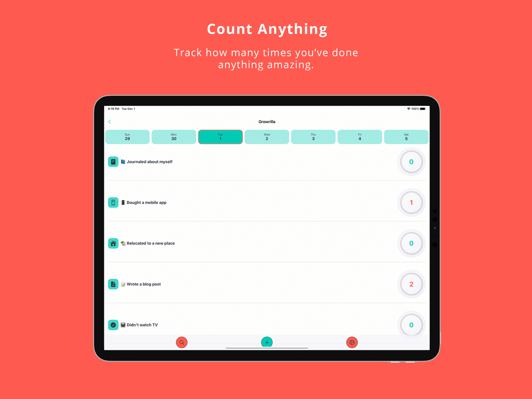Tap the document icon next to 'Wrote a blog post'

tap(114, 284)
